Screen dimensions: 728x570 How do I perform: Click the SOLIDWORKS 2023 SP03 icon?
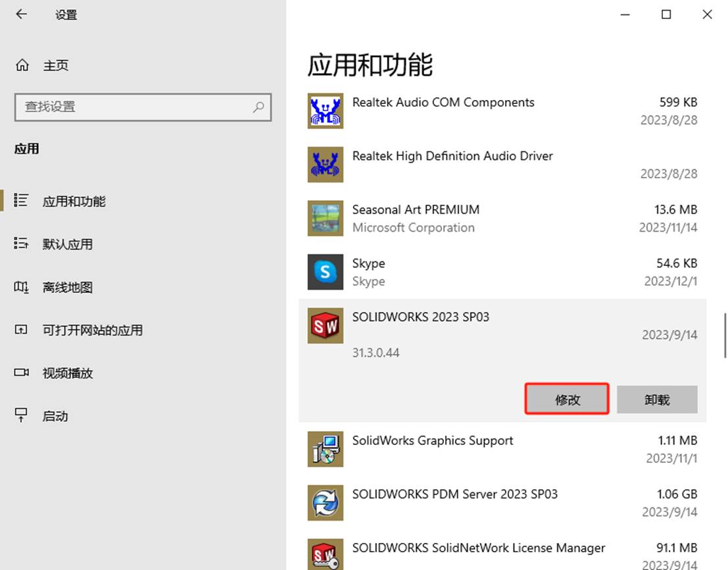[326, 326]
